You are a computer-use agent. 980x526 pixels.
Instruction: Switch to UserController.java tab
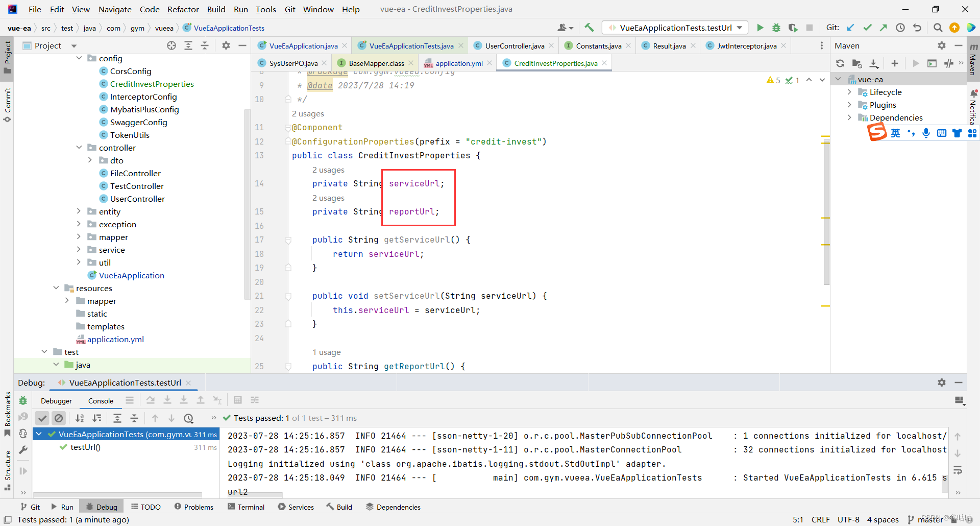point(514,46)
